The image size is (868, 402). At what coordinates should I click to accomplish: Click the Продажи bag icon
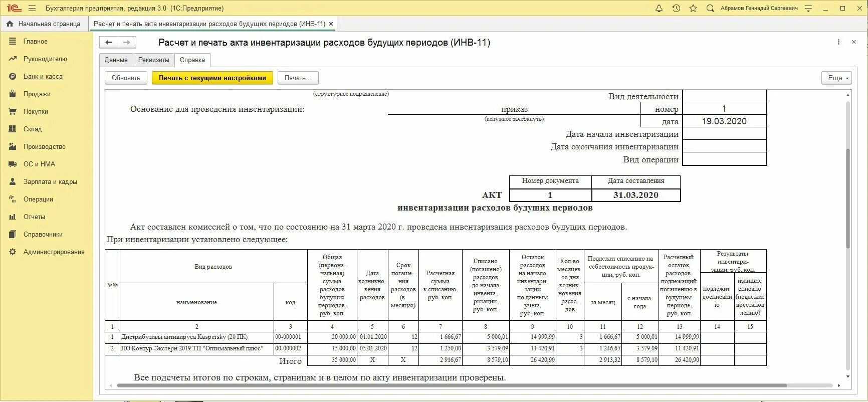pos(13,94)
